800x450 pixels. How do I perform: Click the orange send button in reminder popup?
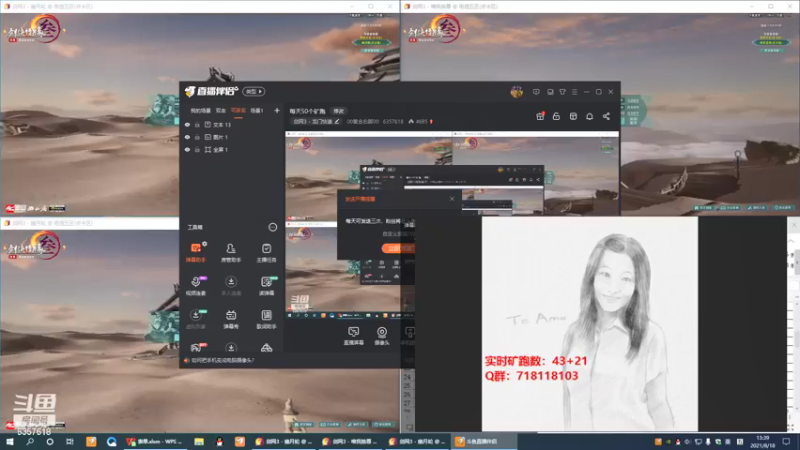tap(398, 248)
